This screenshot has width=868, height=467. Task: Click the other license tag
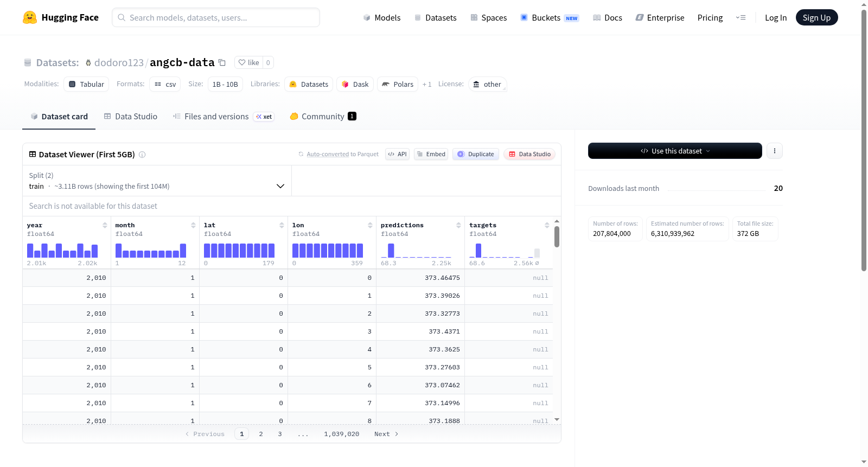[487, 84]
